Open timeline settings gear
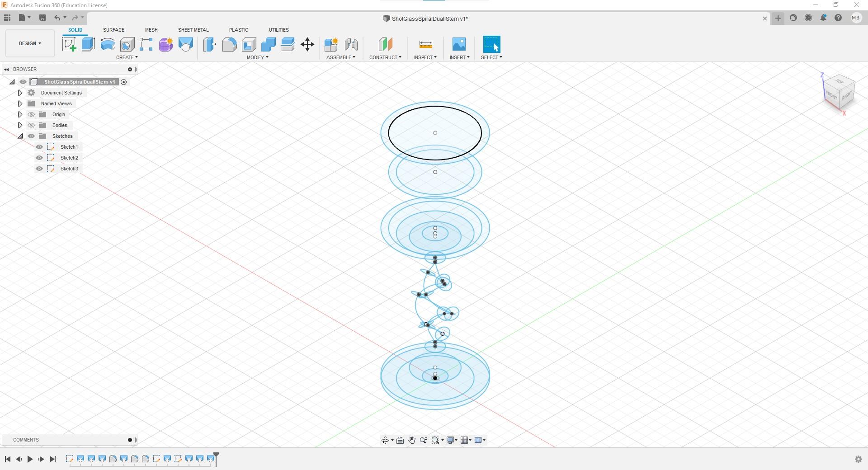 (859, 459)
